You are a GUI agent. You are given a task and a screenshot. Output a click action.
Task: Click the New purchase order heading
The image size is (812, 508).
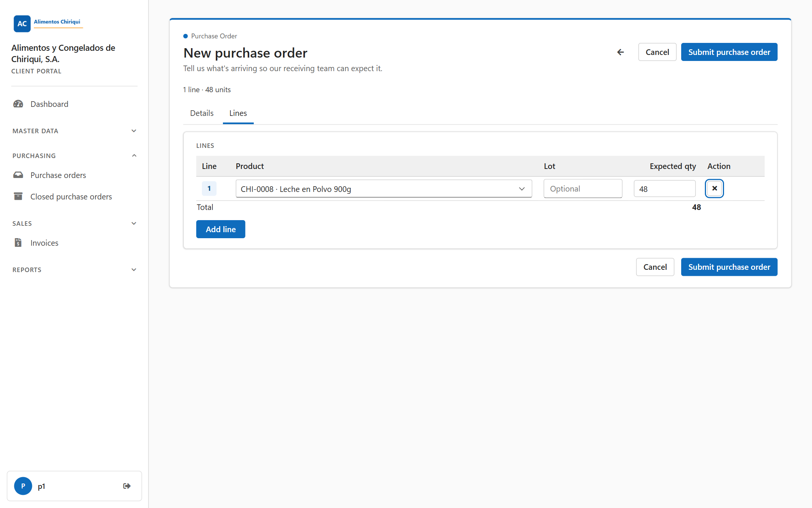click(x=245, y=53)
